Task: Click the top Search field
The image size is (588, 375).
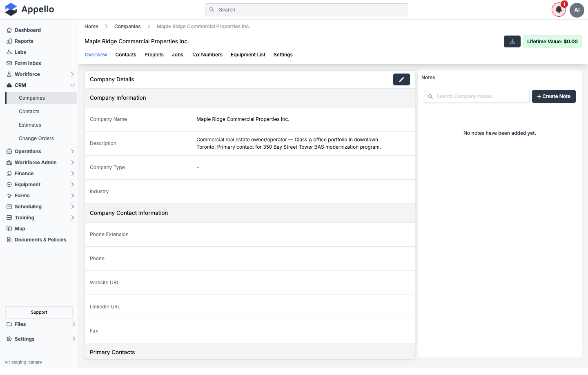Action: [307, 10]
